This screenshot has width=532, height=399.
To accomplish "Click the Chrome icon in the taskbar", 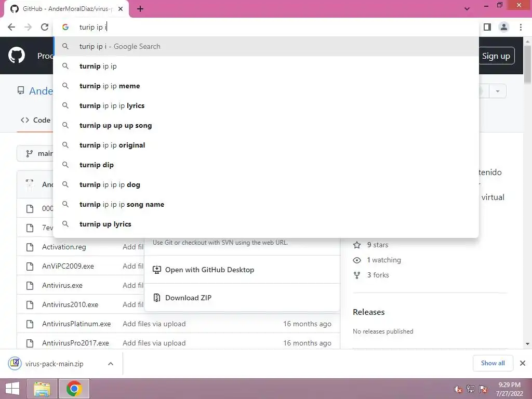I will tap(74, 389).
